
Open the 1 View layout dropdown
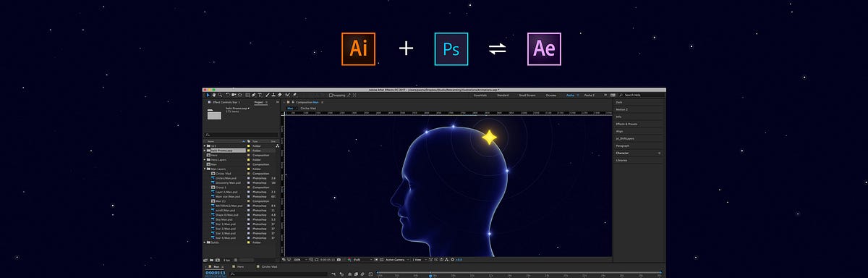click(419, 259)
